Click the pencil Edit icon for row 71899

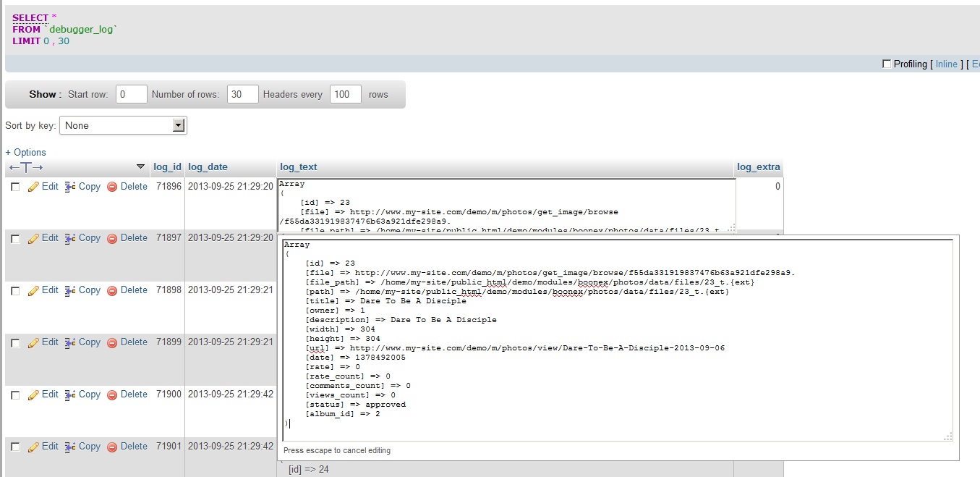(33, 343)
